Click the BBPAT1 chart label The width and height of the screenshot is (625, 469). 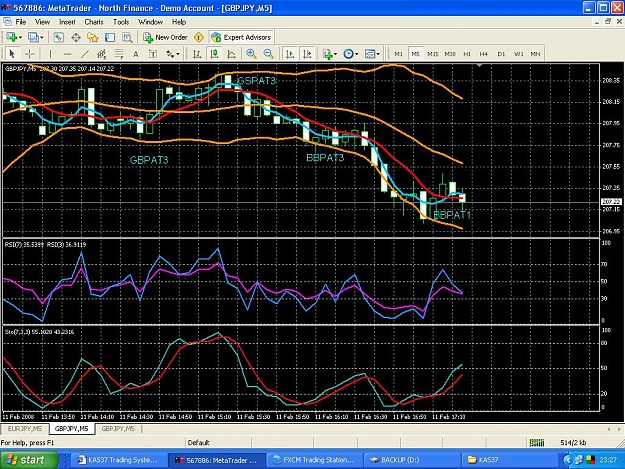(x=452, y=215)
